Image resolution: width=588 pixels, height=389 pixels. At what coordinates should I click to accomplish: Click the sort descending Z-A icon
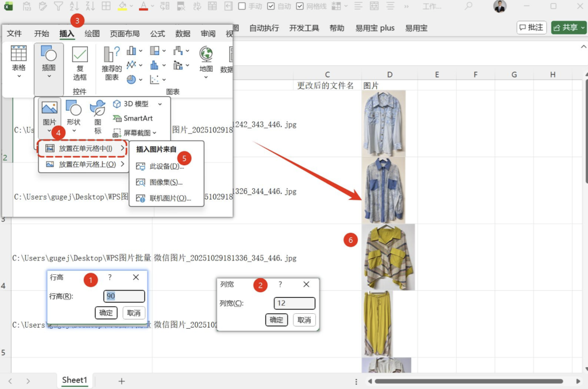pyautogui.click(x=90, y=6)
